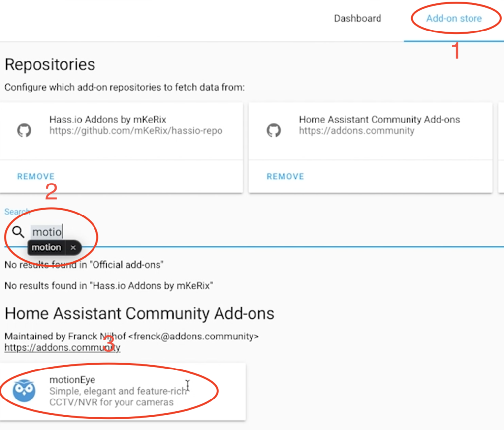Viewport: 504px width, 430px height.
Task: Open the Dashboard tab
Action: pyautogui.click(x=357, y=18)
